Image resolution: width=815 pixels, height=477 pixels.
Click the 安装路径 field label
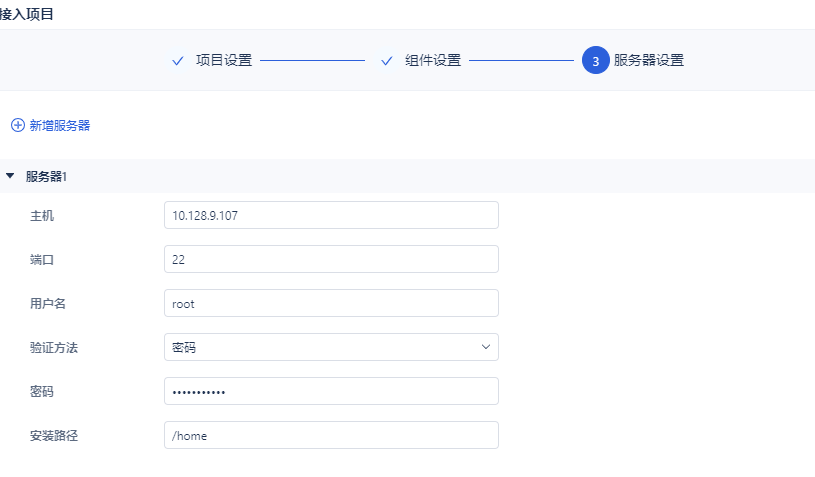[x=54, y=435]
